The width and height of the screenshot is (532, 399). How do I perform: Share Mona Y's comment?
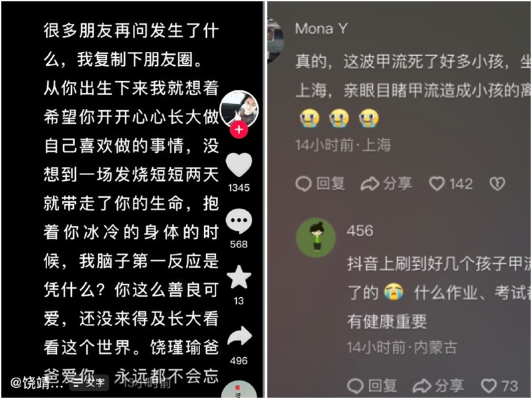[386, 184]
